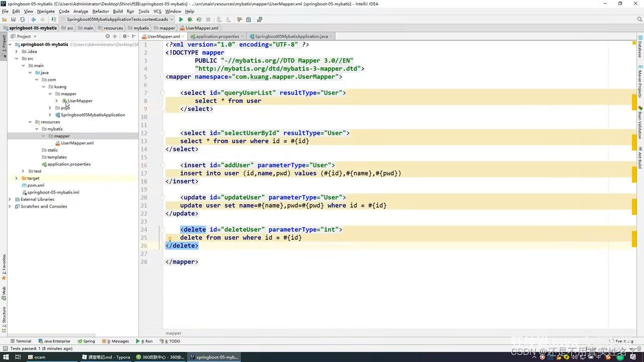Open the Spring tool window button
Viewport: 644px width, 362px height.
click(x=86, y=341)
